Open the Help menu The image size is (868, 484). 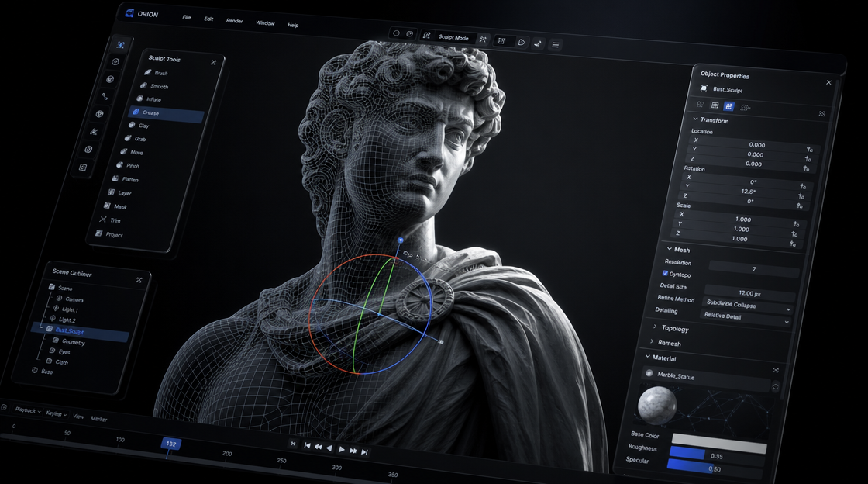[x=293, y=25]
